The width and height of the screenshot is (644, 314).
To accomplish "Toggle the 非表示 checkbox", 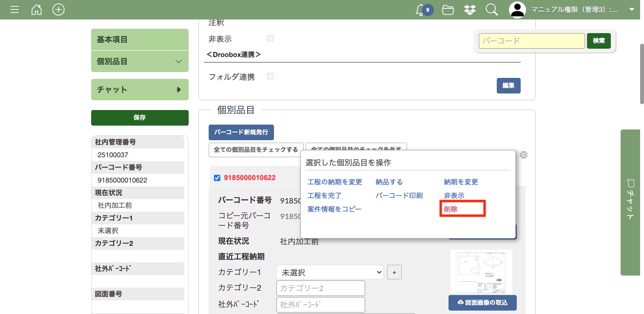I will 270,38.
